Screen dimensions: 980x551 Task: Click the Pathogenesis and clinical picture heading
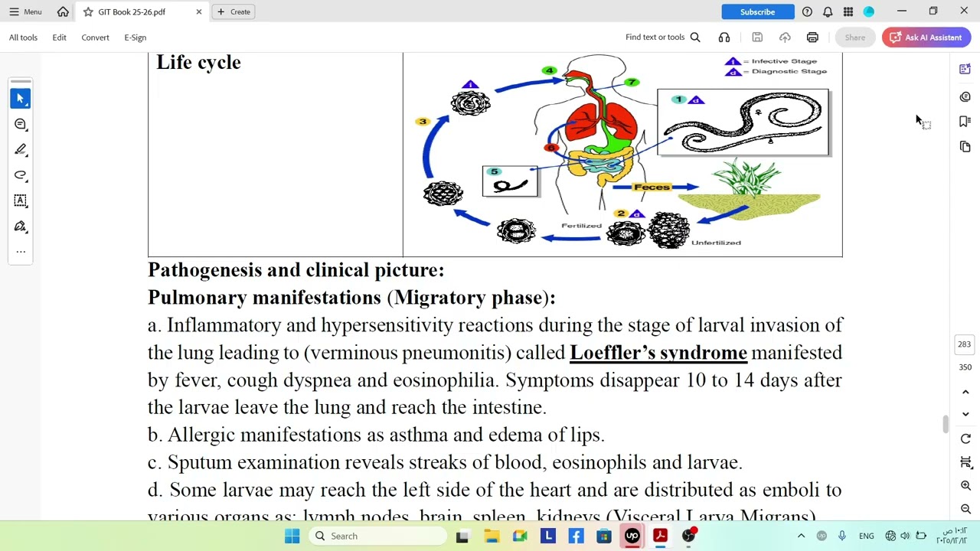296,270
